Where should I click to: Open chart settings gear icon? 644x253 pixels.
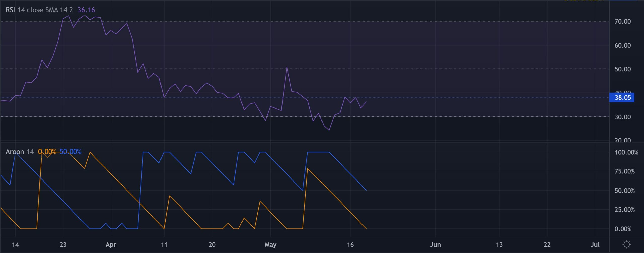tap(626, 244)
